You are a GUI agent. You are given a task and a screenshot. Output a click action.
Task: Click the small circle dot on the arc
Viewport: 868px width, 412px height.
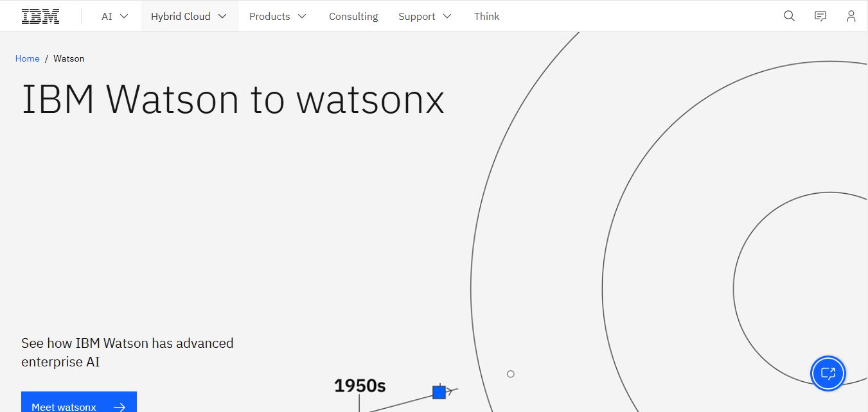(x=511, y=373)
